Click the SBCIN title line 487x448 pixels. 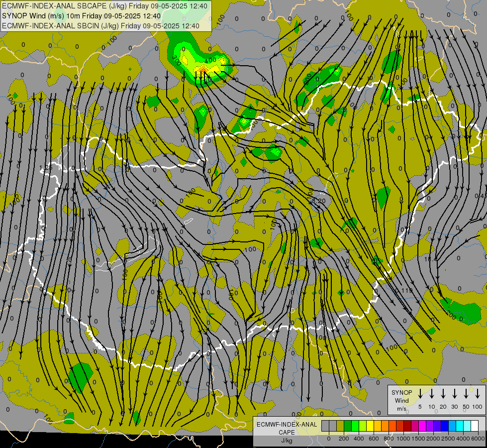[x=100, y=26]
